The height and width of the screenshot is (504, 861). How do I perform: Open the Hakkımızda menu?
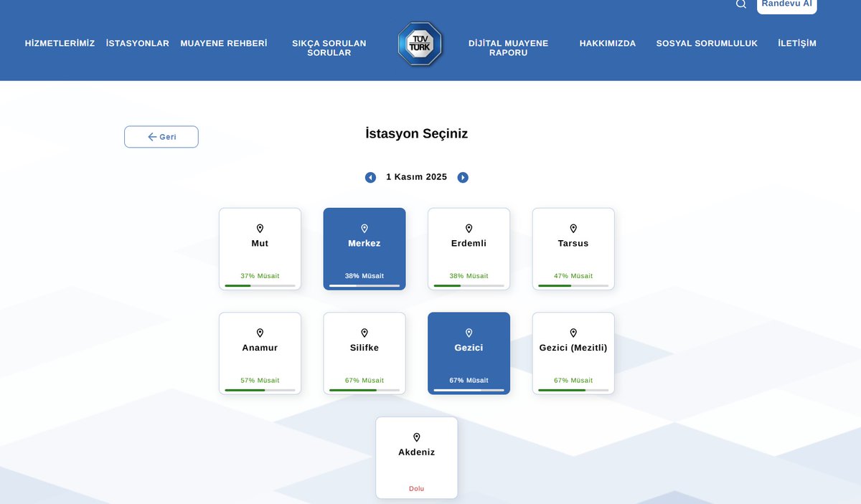tap(608, 43)
